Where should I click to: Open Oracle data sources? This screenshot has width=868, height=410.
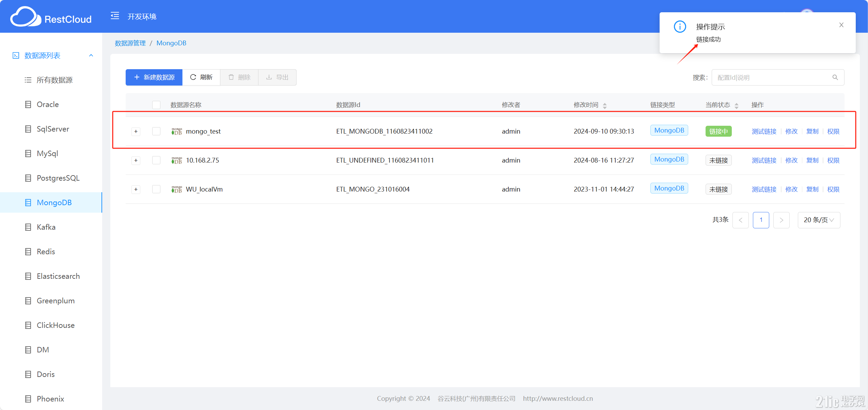tap(51, 104)
